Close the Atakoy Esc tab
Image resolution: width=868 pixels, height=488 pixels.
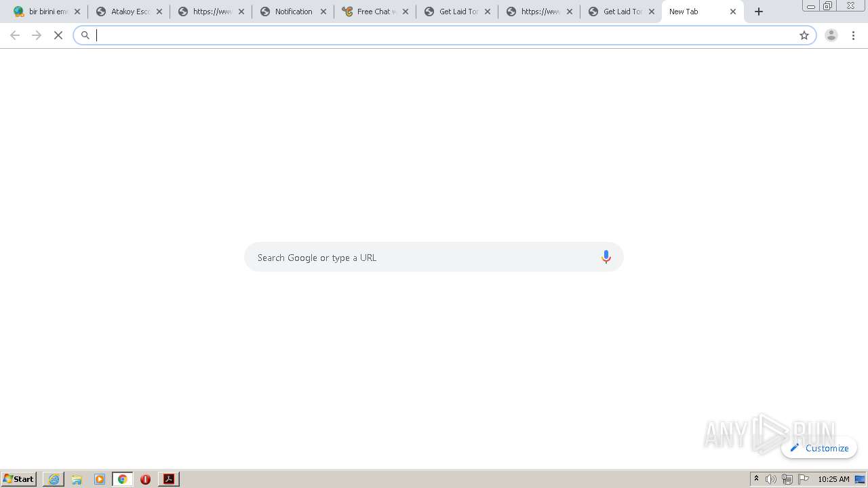pyautogui.click(x=159, y=12)
